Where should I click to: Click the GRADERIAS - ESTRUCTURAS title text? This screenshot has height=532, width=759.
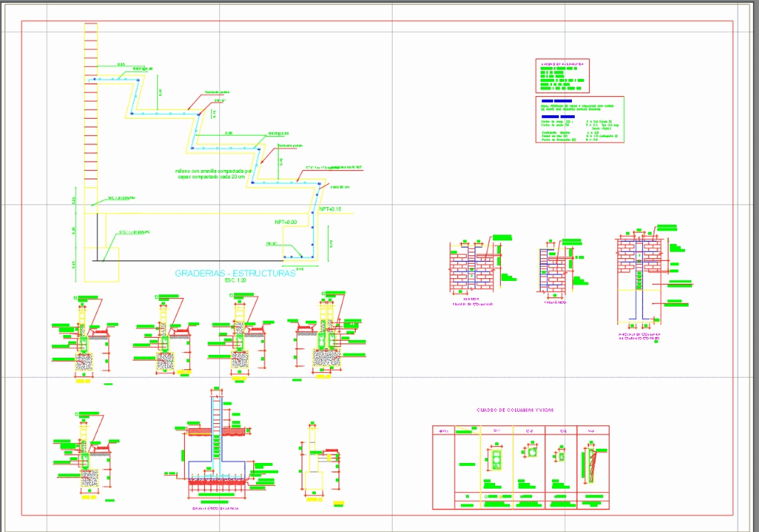coord(235,272)
